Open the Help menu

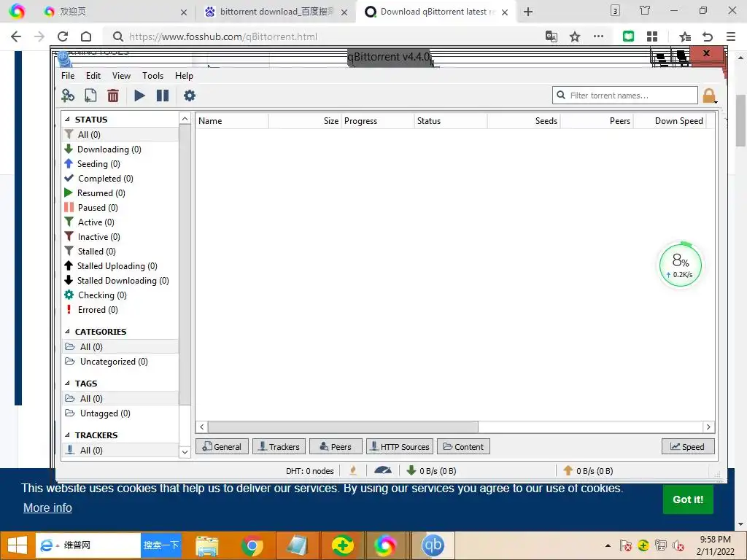184,76
